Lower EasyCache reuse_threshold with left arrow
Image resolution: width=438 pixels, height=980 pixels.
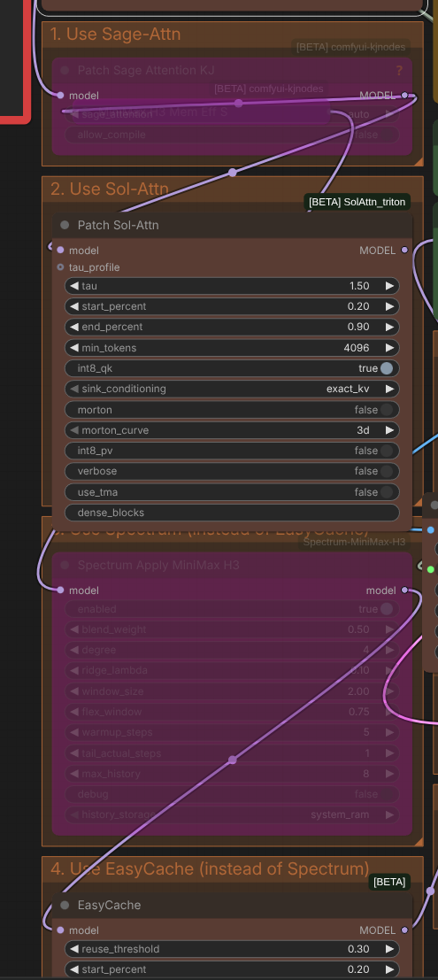pyautogui.click(x=74, y=949)
